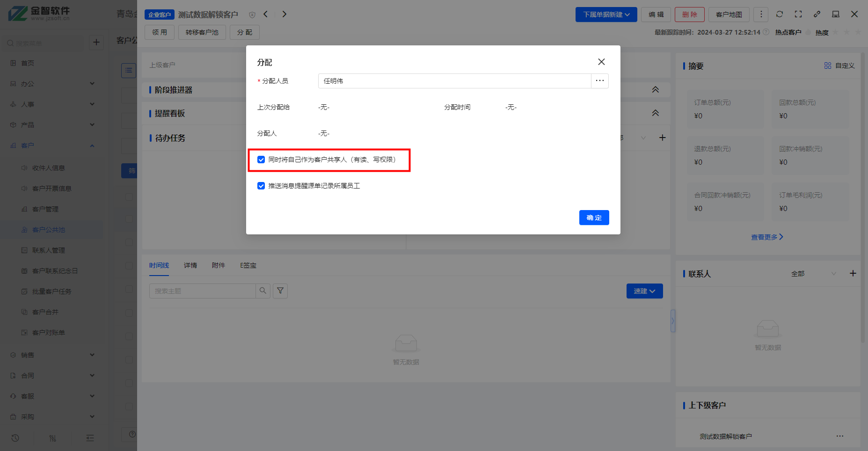Collapse the 阶段推进器 section

click(655, 89)
